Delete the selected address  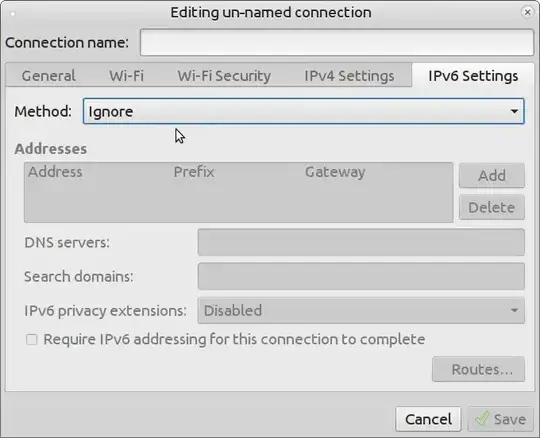click(x=492, y=207)
